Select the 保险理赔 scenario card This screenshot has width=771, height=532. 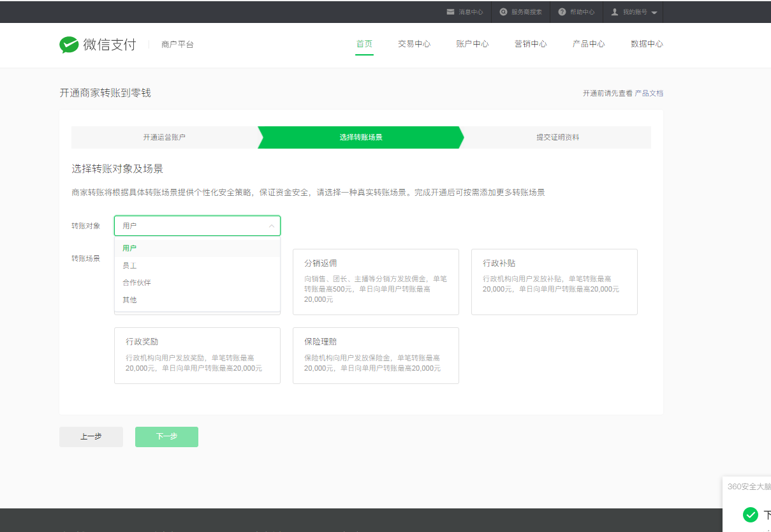[376, 355]
